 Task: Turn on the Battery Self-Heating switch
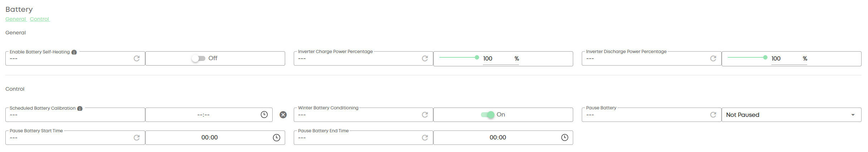pyautogui.click(x=198, y=58)
